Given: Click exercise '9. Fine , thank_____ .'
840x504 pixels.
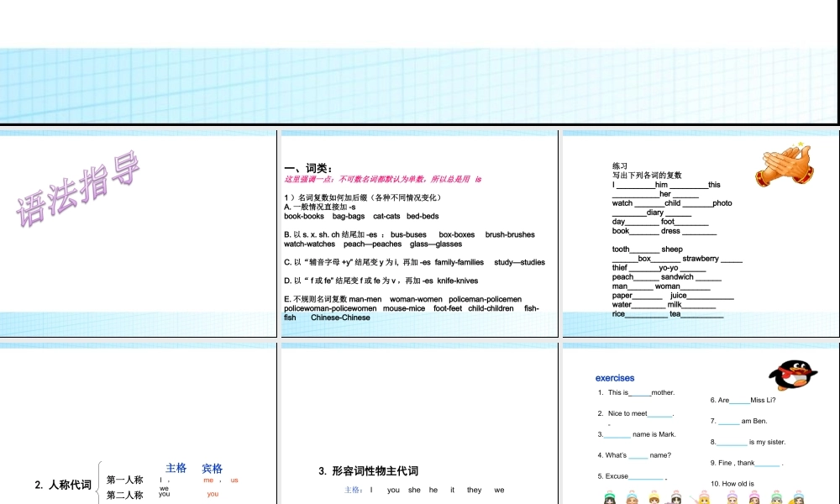Looking at the screenshot, I should click(x=747, y=463).
